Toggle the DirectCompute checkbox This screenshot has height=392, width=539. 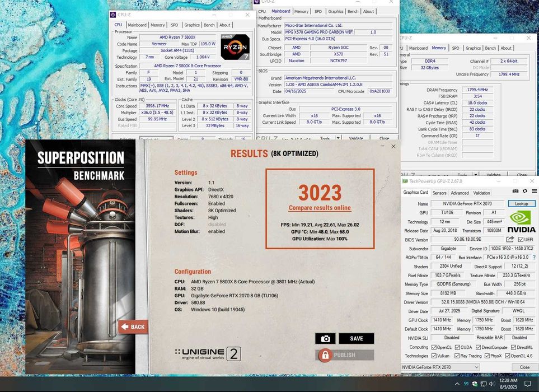coord(478,347)
